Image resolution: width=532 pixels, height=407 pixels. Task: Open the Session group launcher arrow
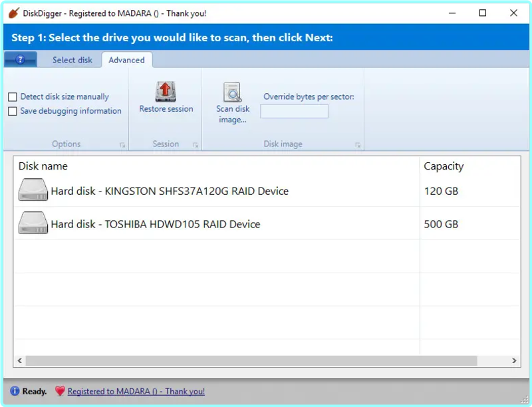click(x=196, y=145)
